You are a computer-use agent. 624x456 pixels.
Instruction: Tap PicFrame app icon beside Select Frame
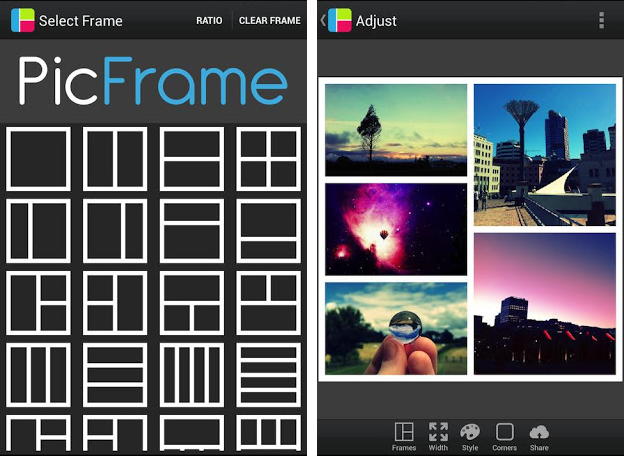[23, 20]
